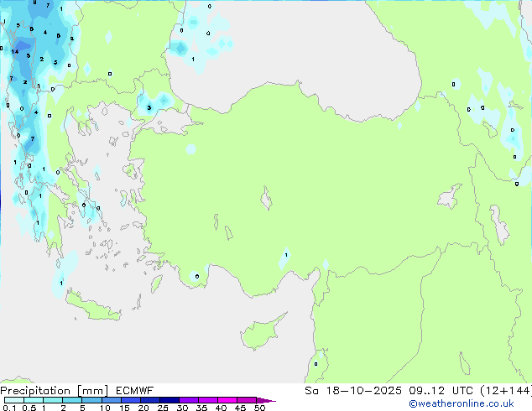Click the legend label '45'
This screenshot has width=532, height=411.
240,408
